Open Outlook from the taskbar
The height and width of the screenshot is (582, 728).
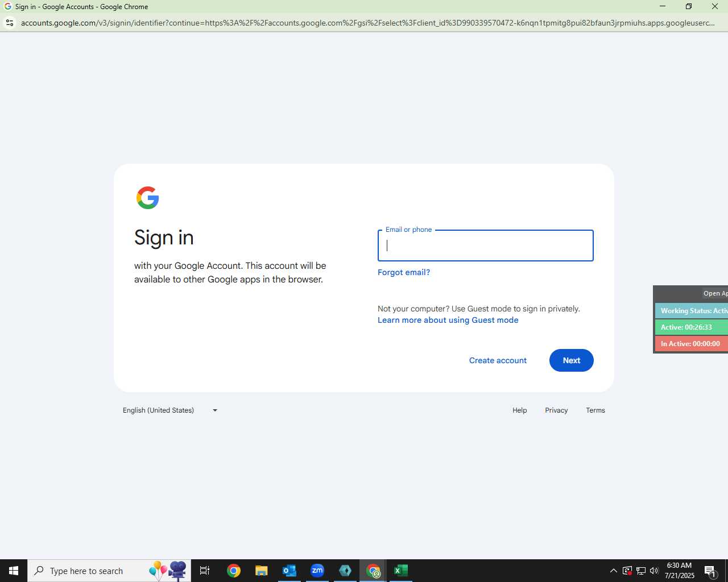[289, 571]
